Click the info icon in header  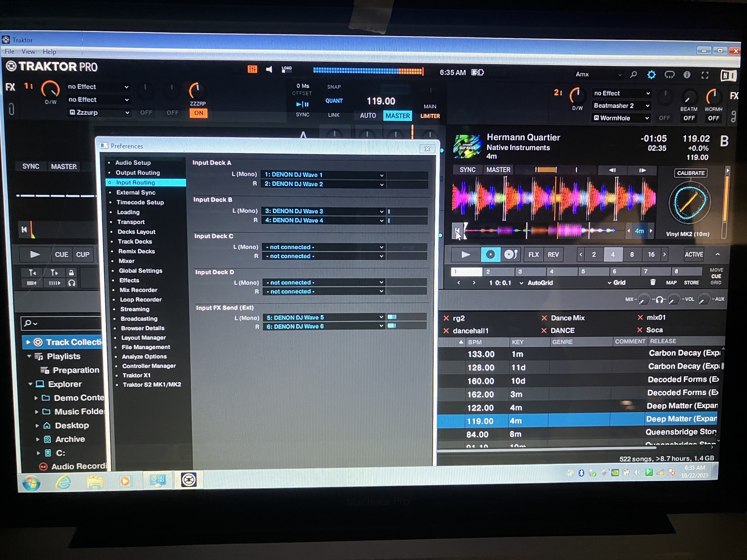(687, 75)
